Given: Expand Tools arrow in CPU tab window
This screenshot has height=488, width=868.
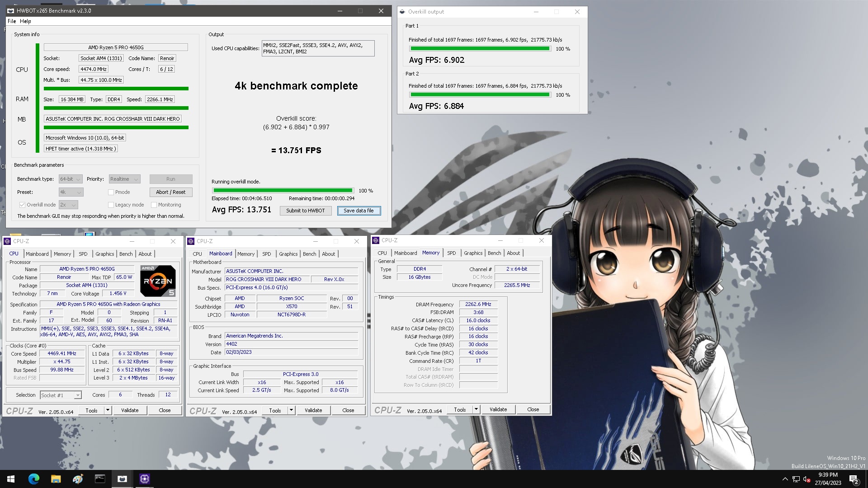Looking at the screenshot, I should (108, 410).
